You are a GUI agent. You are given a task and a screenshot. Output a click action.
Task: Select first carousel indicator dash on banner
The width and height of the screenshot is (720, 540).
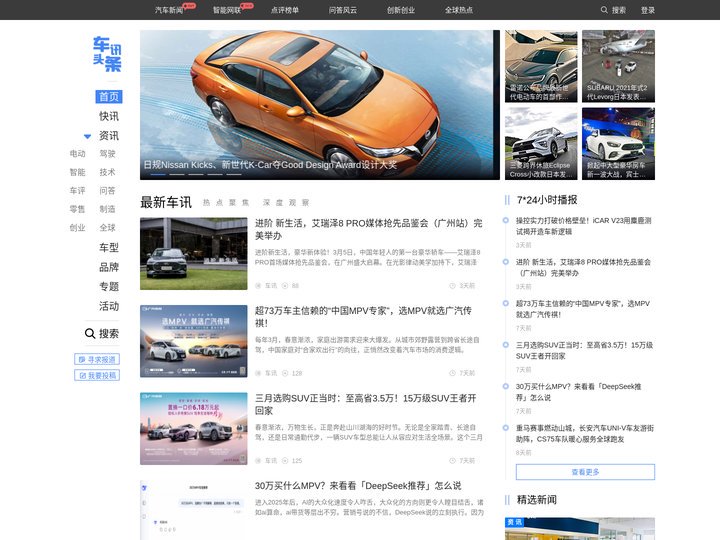coord(158,174)
